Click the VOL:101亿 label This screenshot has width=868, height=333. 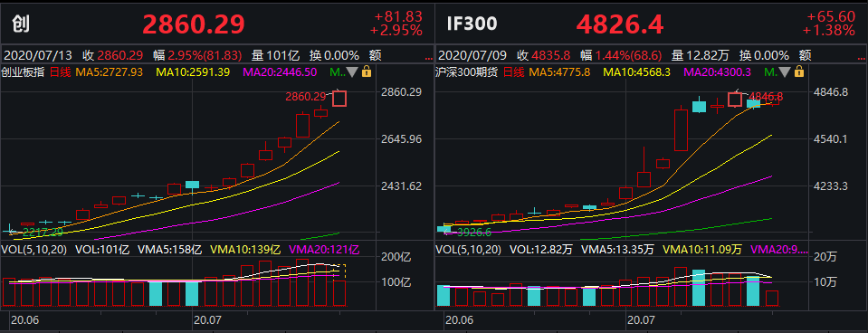coord(102,250)
